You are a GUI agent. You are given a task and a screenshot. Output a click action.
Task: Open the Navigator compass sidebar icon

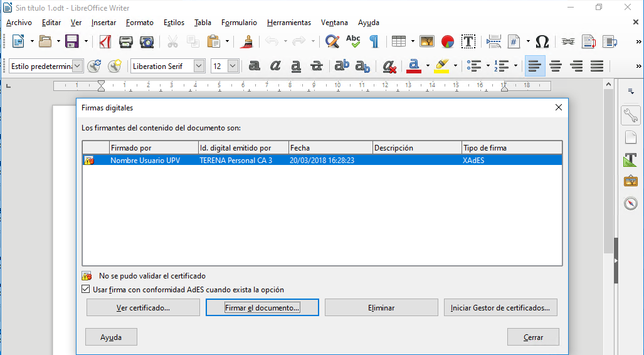630,203
